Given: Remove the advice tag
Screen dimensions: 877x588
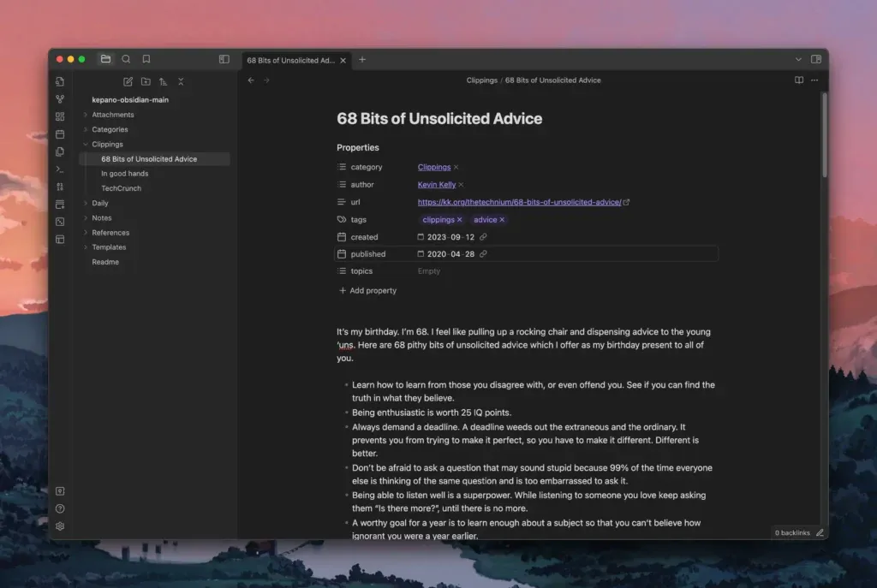Looking at the screenshot, I should tap(502, 220).
